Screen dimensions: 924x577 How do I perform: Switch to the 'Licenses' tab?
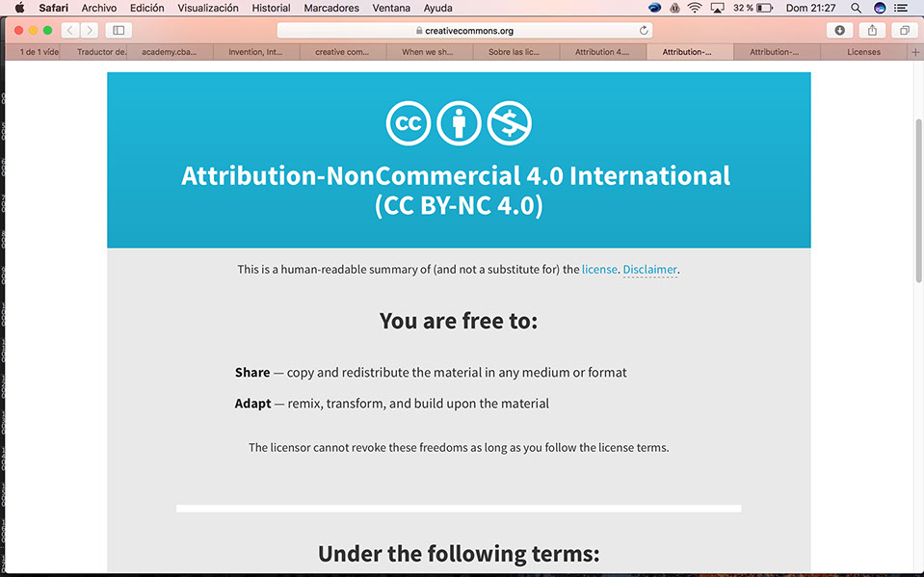pos(864,52)
